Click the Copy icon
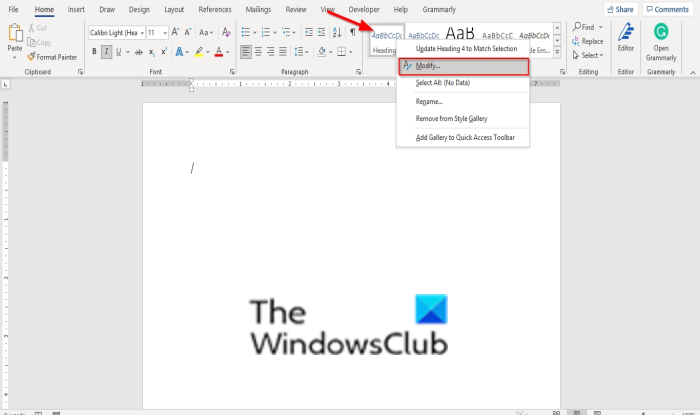 coord(31,42)
